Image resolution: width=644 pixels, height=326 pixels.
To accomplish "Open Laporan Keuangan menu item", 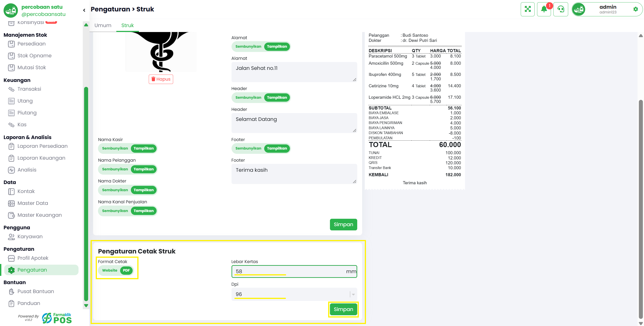I will (41, 158).
